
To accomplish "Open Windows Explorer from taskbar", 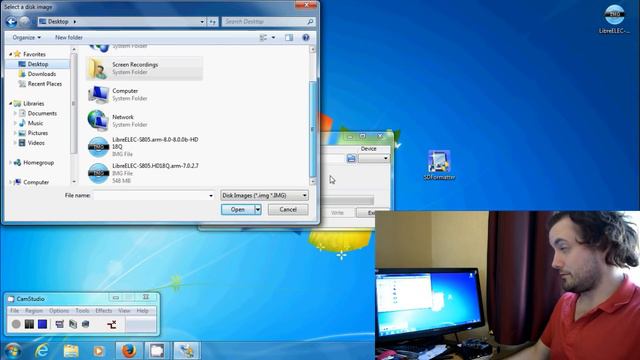I will 71,351.
